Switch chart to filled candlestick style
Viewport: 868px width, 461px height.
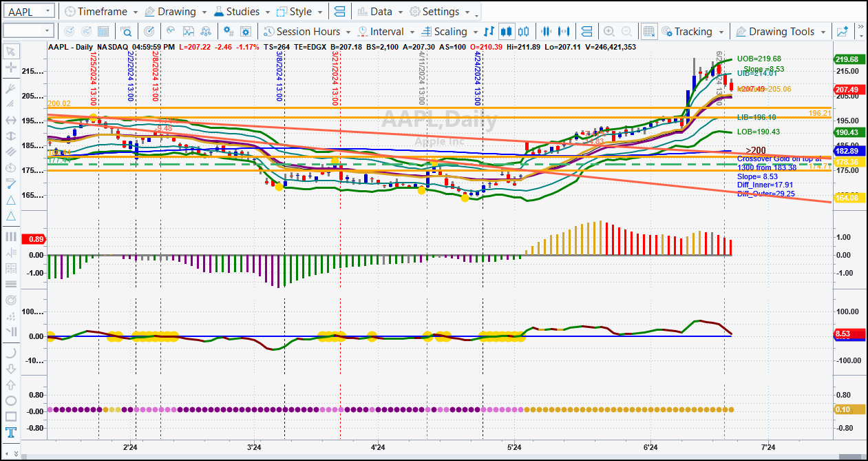point(507,31)
